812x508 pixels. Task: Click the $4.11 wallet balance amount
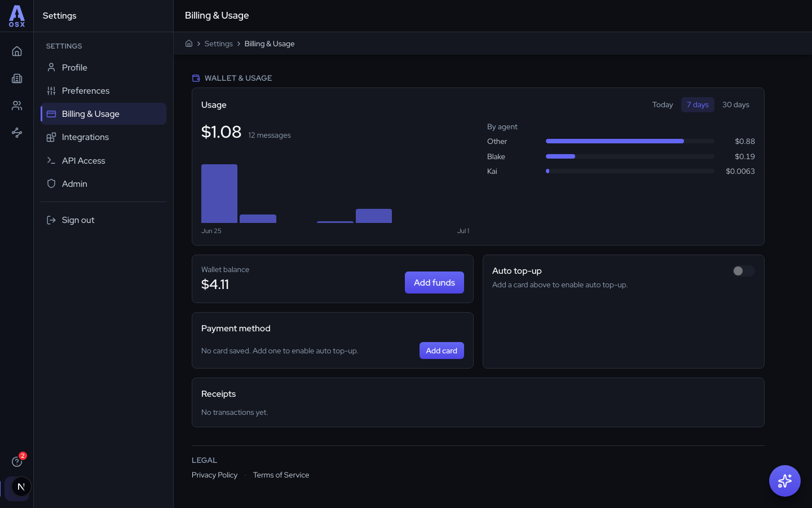[x=215, y=284]
